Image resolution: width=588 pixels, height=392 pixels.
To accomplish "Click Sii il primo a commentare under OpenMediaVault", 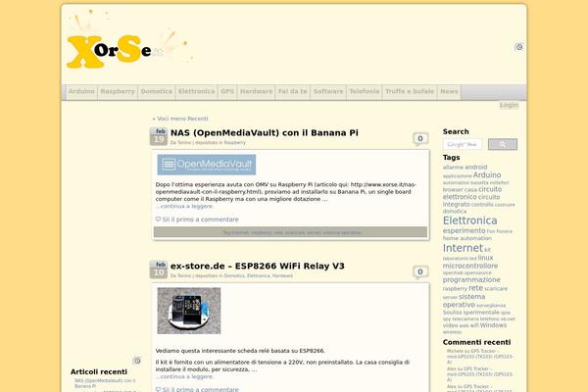I will [200, 220].
